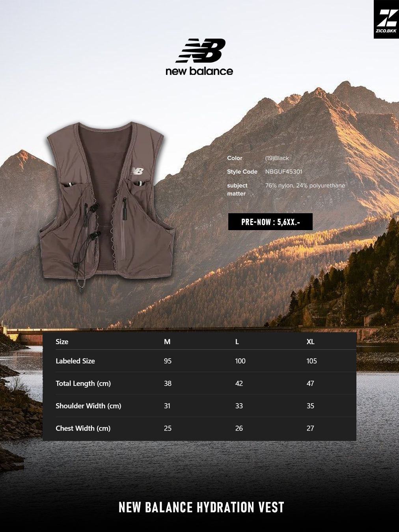Click labeled size value '100'

pyautogui.click(x=240, y=361)
